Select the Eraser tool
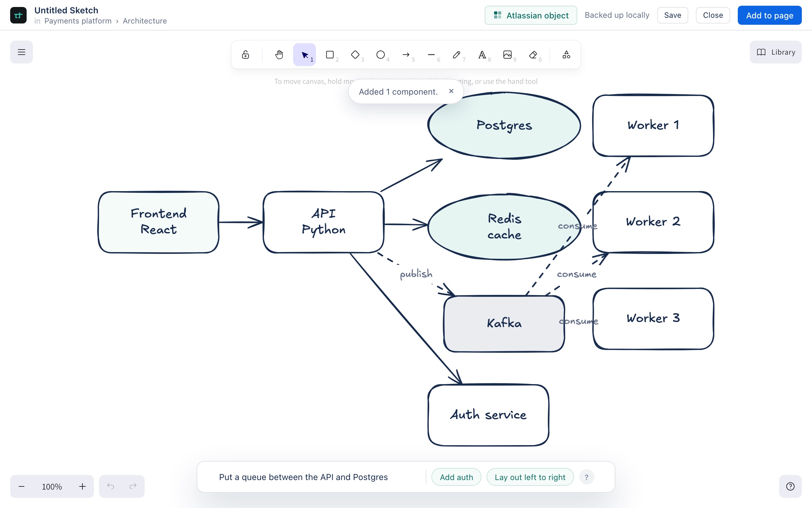 [x=533, y=54]
